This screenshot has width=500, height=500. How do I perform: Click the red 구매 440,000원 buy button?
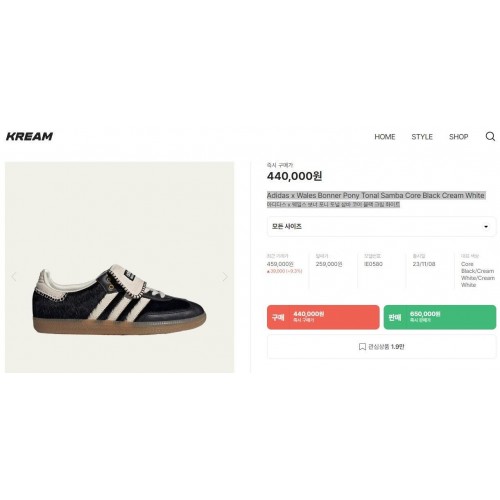coord(323,317)
